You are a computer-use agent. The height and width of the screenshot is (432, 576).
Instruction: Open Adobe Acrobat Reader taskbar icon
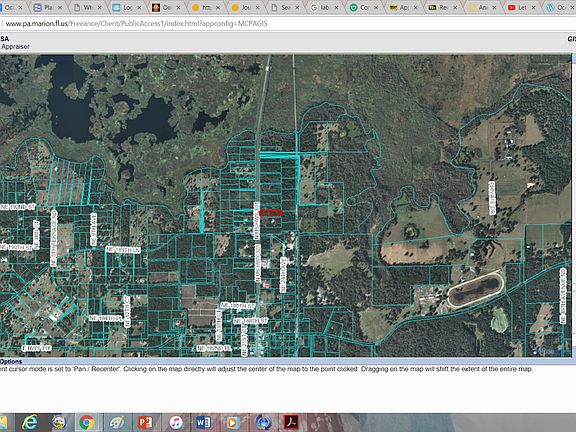pyautogui.click(x=291, y=422)
